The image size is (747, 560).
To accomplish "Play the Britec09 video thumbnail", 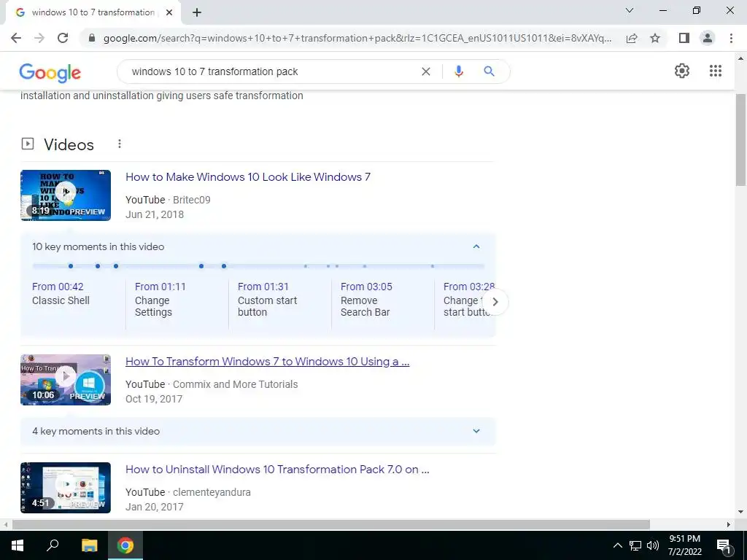I will coord(66,195).
